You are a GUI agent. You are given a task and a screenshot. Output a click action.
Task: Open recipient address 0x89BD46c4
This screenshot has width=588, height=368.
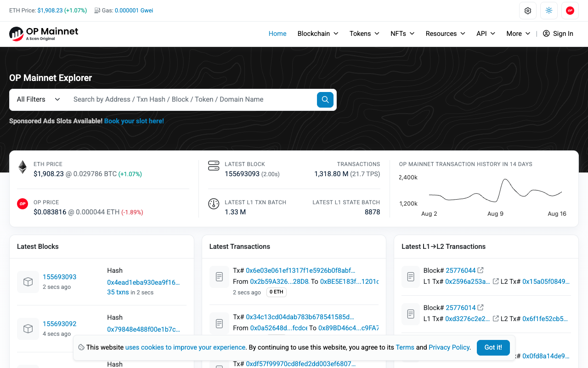(x=349, y=328)
